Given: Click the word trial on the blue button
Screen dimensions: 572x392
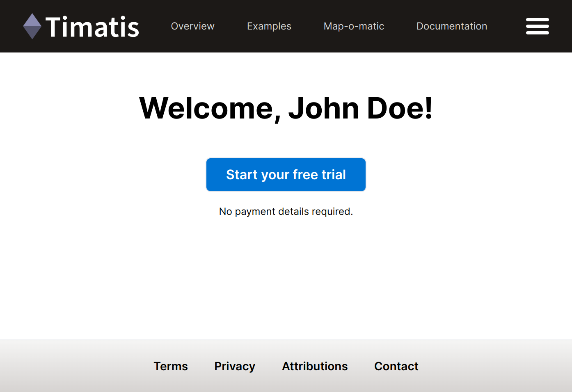Looking at the screenshot, I should tap(333, 175).
